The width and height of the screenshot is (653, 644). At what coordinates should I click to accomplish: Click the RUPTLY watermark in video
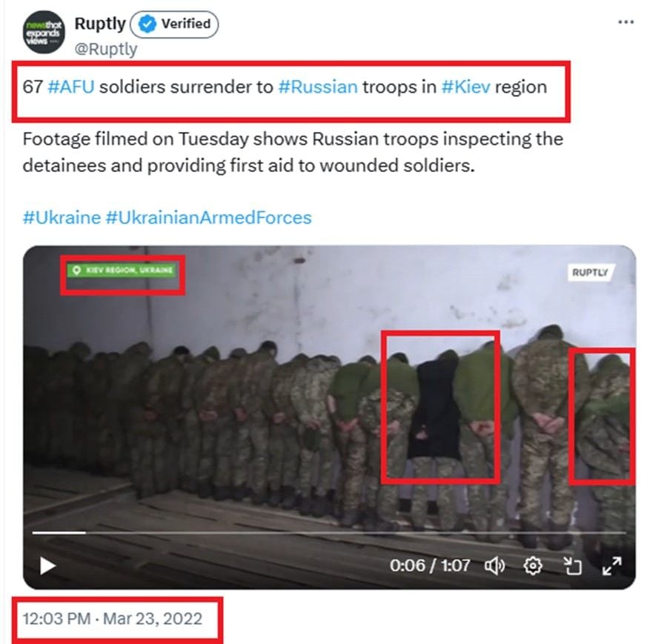click(590, 272)
